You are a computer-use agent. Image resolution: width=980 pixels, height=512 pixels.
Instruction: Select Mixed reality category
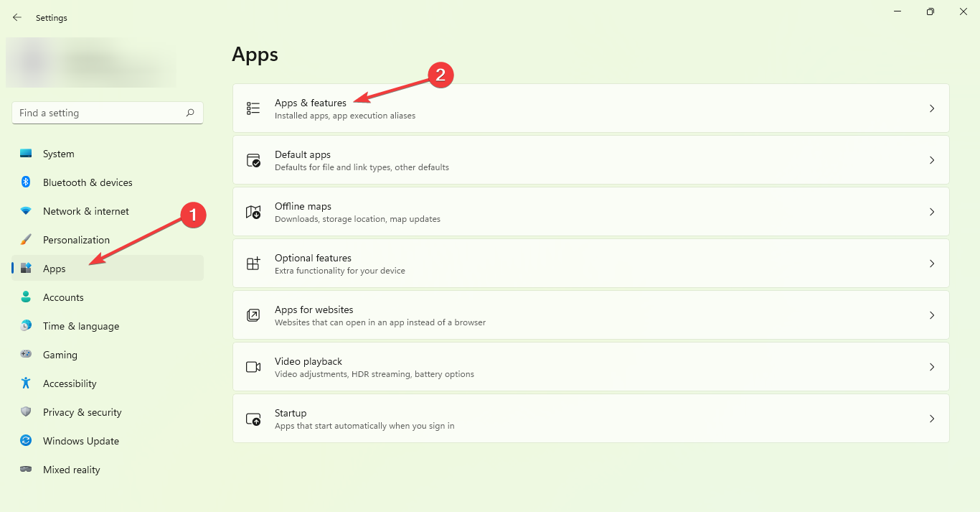click(108, 470)
